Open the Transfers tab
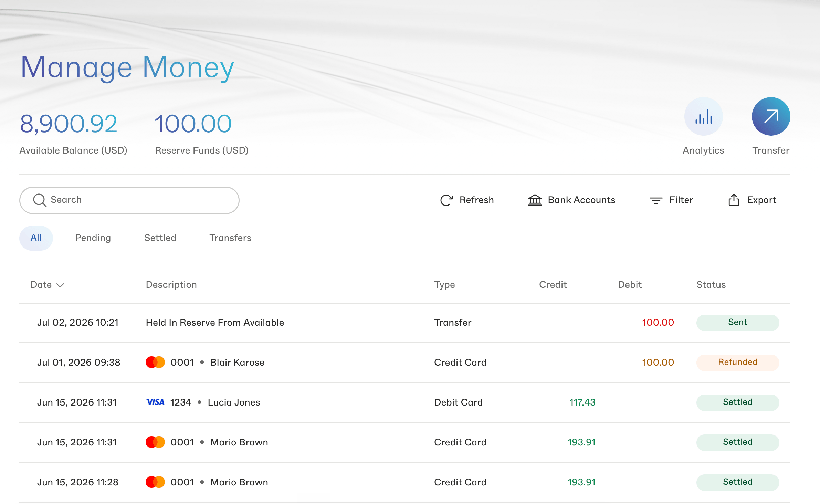 point(230,238)
